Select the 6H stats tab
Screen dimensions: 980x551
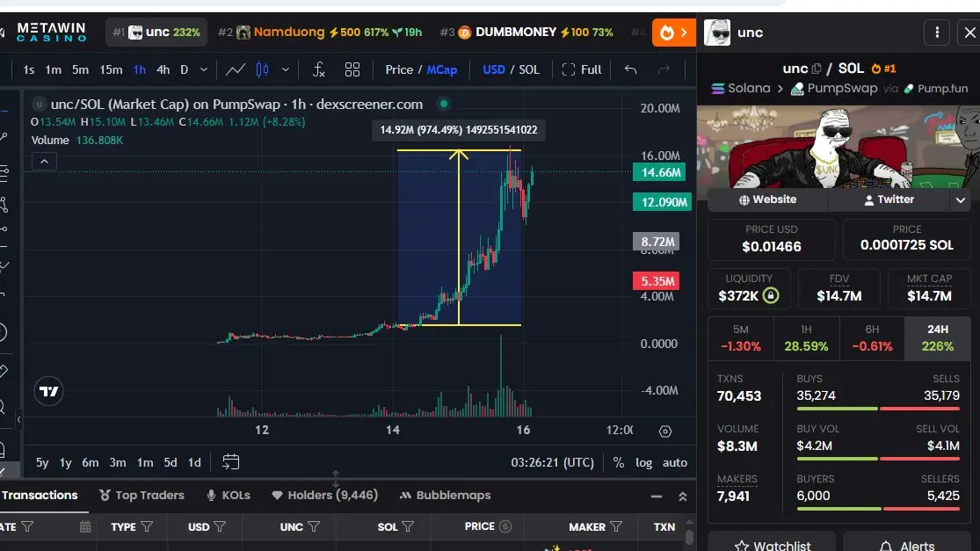(x=872, y=338)
